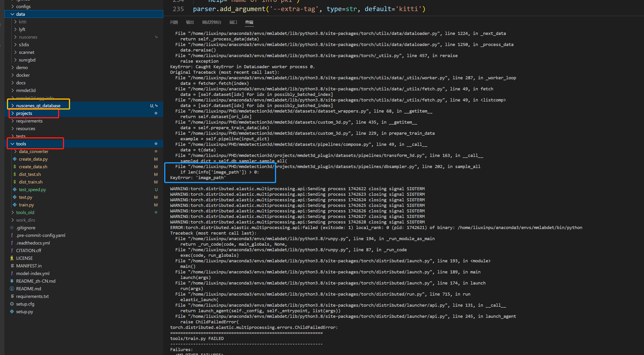
Task: Switch to the 输出 tab
Action: 190,22
